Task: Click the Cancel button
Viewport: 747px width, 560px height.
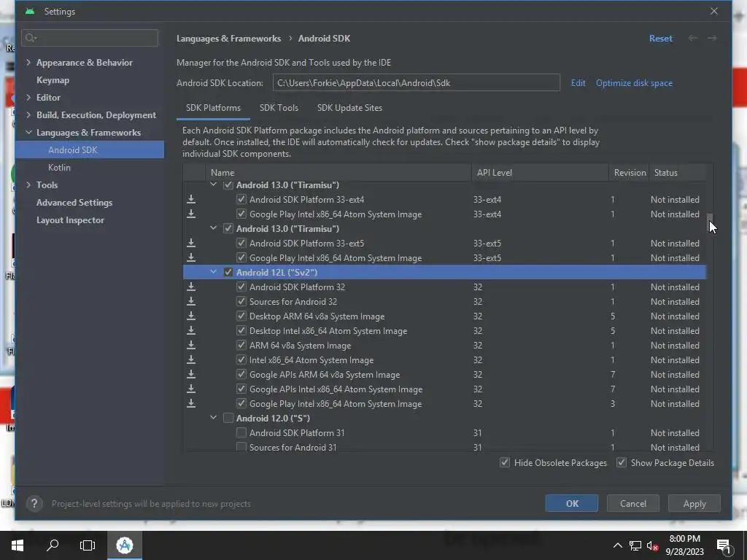Action: (632, 503)
